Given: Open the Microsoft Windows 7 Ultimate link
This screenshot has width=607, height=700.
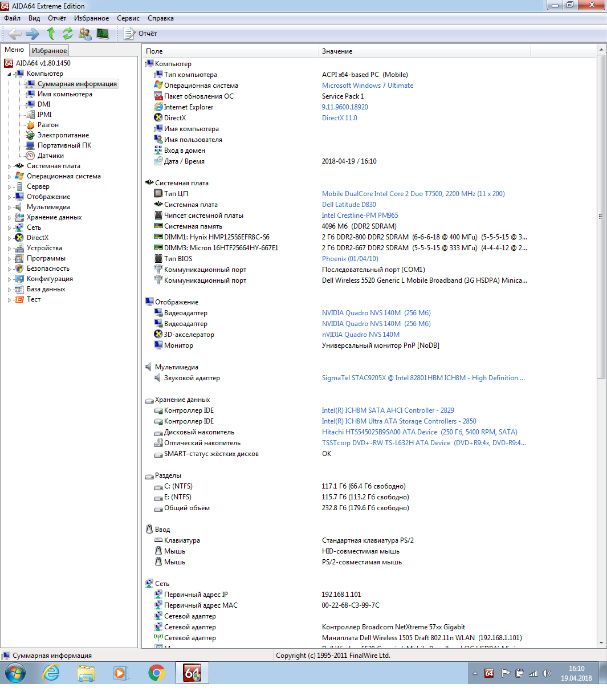Looking at the screenshot, I should coord(367,85).
